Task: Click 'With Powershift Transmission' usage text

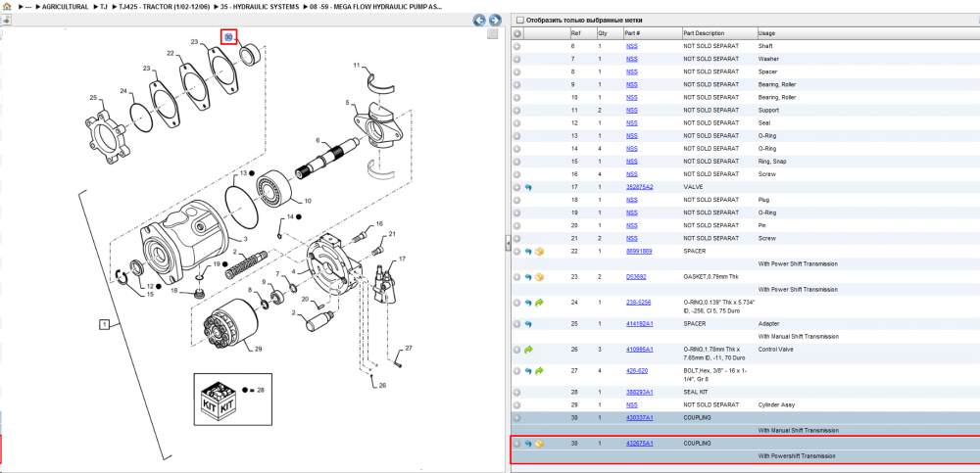Action: coord(798,456)
